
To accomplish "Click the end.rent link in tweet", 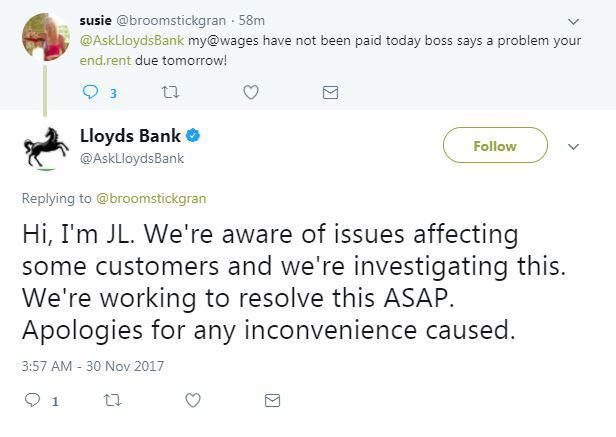I will pyautogui.click(x=104, y=59).
